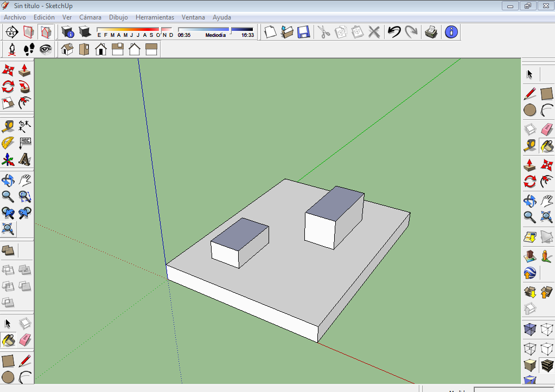Toggle shadows on or off
The height and width of the screenshot is (392, 555).
point(85,32)
